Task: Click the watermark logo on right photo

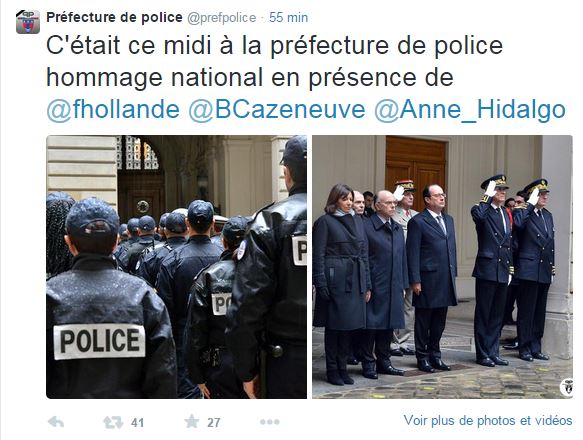Action: (566, 387)
